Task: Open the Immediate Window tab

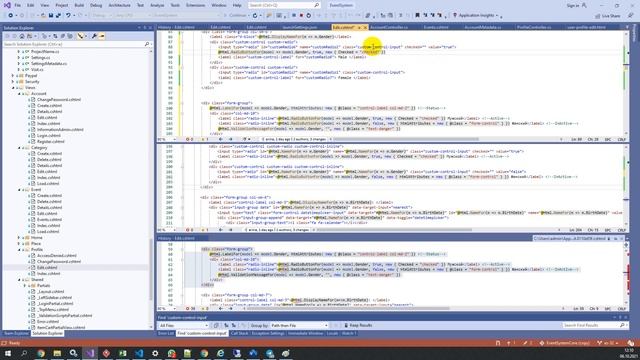Action: [305, 333]
